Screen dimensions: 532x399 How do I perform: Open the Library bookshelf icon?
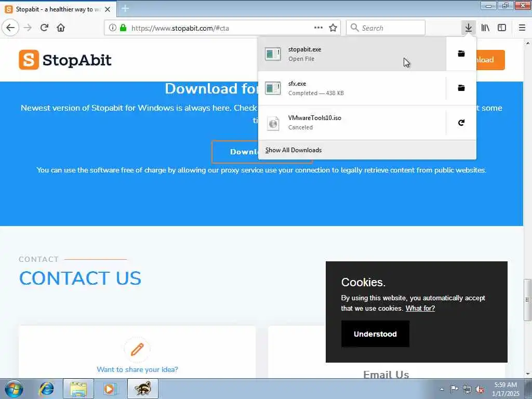(x=485, y=28)
